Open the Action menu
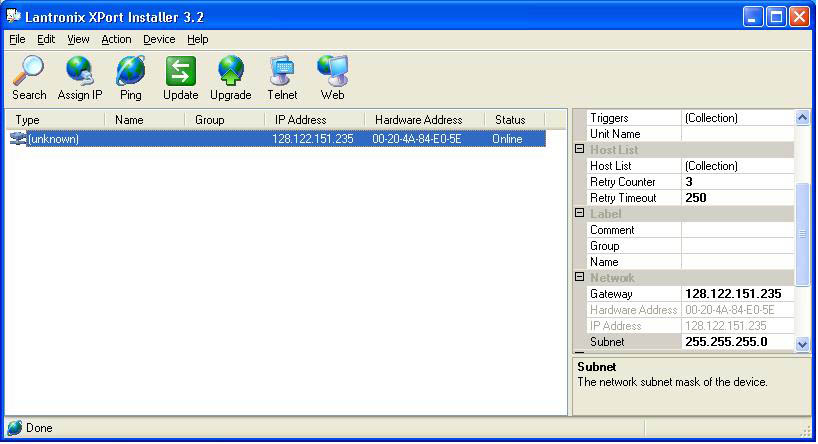The width and height of the screenshot is (818, 444). click(116, 40)
